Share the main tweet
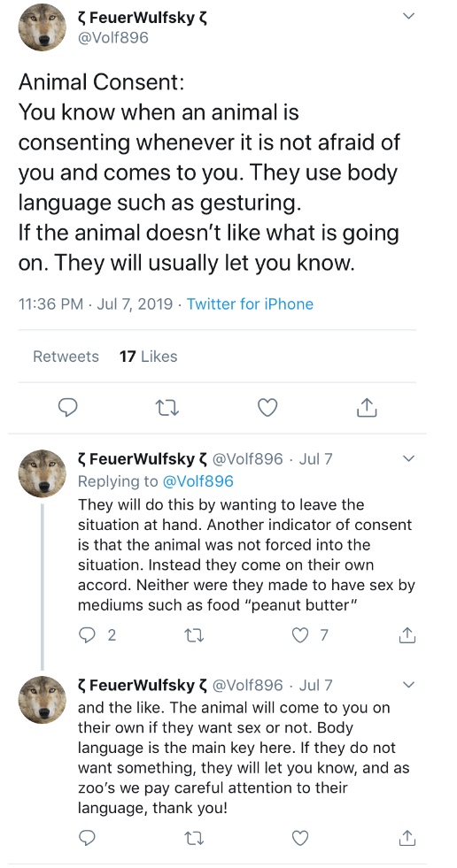The width and height of the screenshot is (457, 868). 367,407
